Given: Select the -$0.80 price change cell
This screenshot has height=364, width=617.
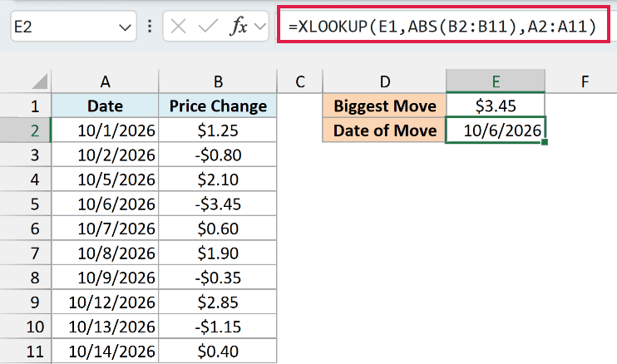Looking at the screenshot, I should tap(218, 155).
